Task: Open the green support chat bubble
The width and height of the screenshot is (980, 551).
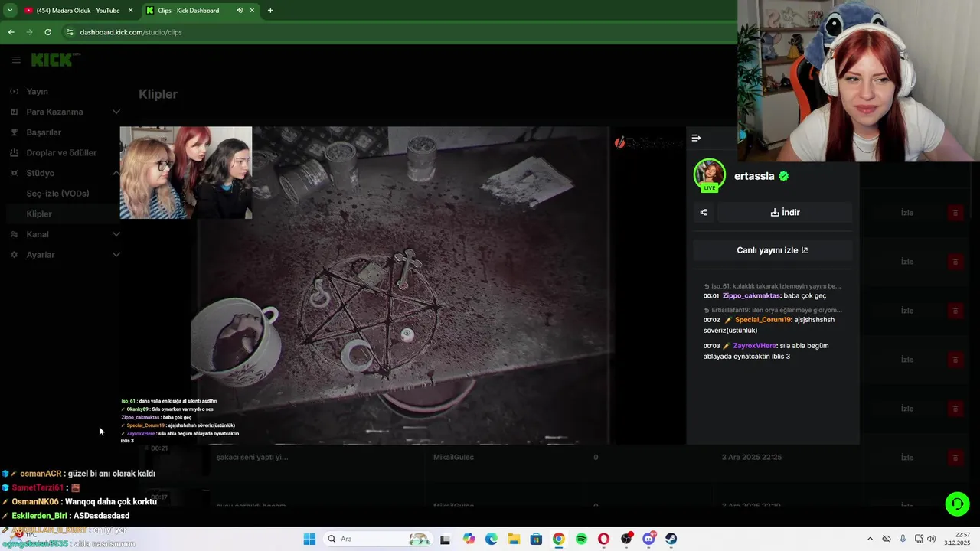Action: 957,504
